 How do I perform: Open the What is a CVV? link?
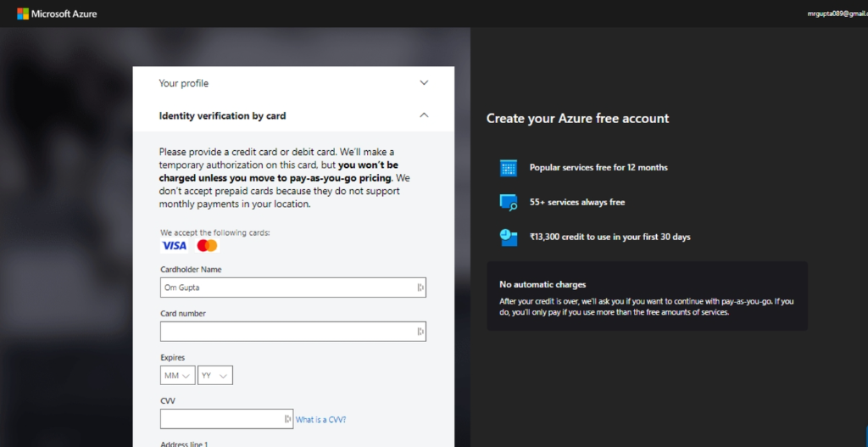(320, 420)
